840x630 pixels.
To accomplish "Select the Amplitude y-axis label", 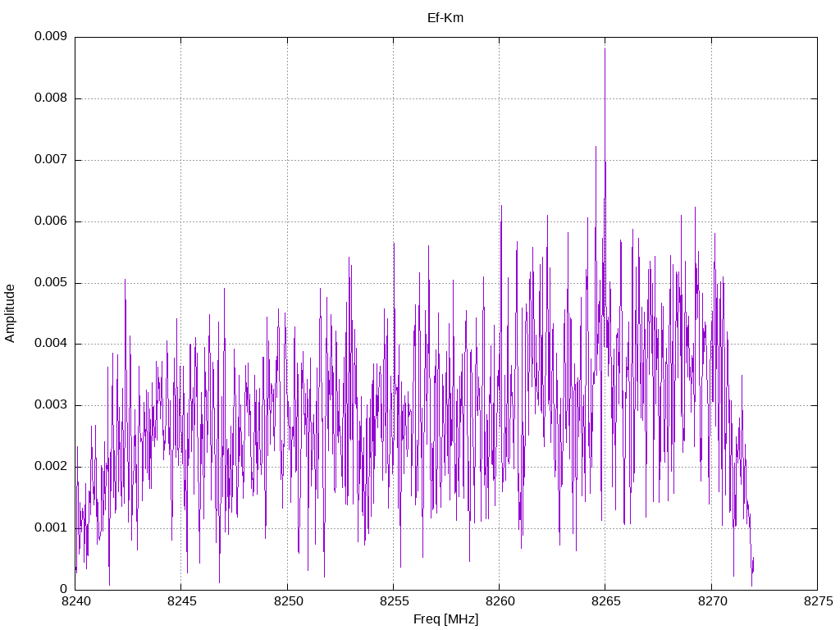I will pos(10,313).
